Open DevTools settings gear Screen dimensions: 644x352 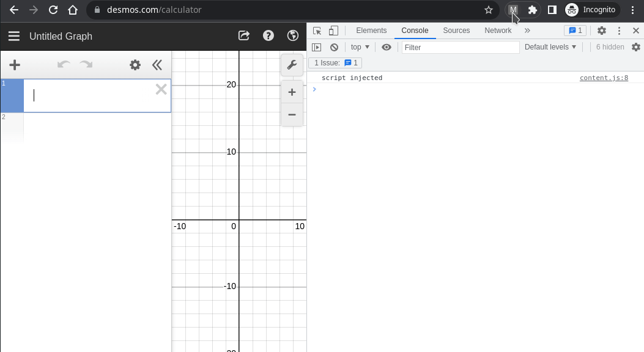602,31
